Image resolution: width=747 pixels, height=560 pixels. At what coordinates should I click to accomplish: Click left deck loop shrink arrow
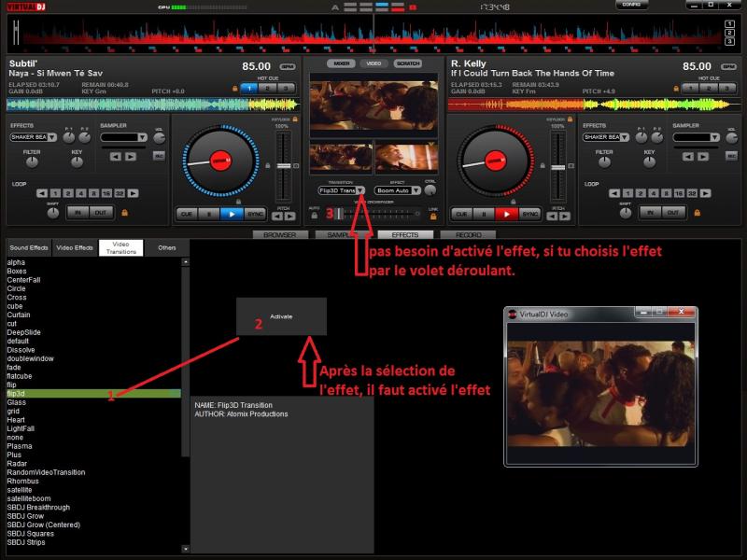42,193
